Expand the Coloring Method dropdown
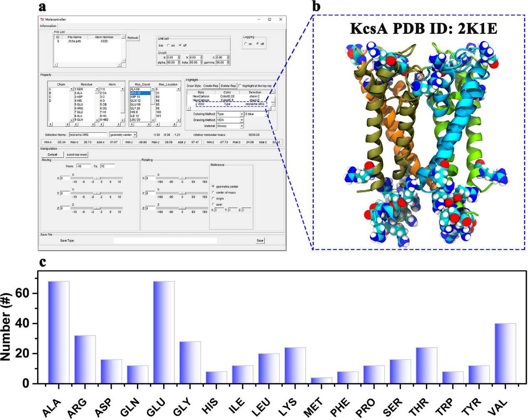 coord(242,114)
